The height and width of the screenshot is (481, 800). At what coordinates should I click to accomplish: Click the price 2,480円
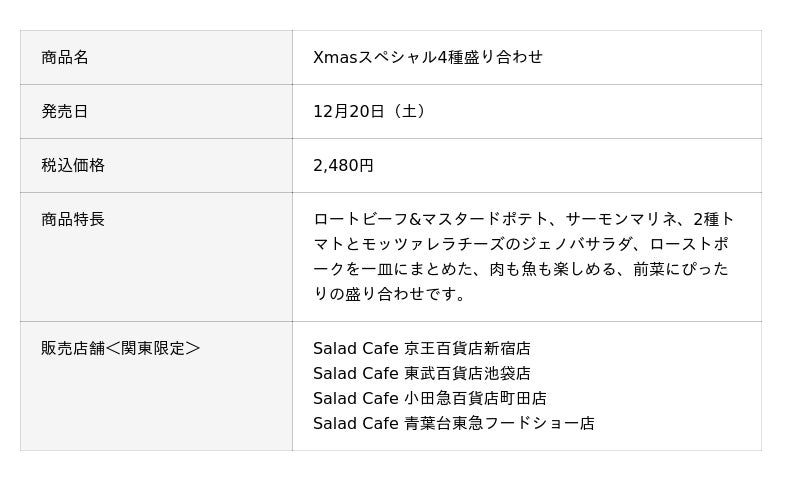tap(343, 166)
